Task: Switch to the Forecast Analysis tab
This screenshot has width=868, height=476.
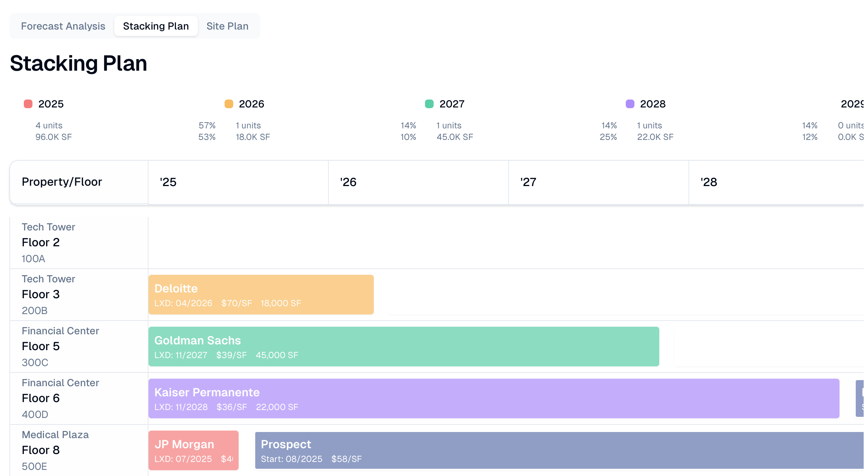Action: pyautogui.click(x=63, y=26)
